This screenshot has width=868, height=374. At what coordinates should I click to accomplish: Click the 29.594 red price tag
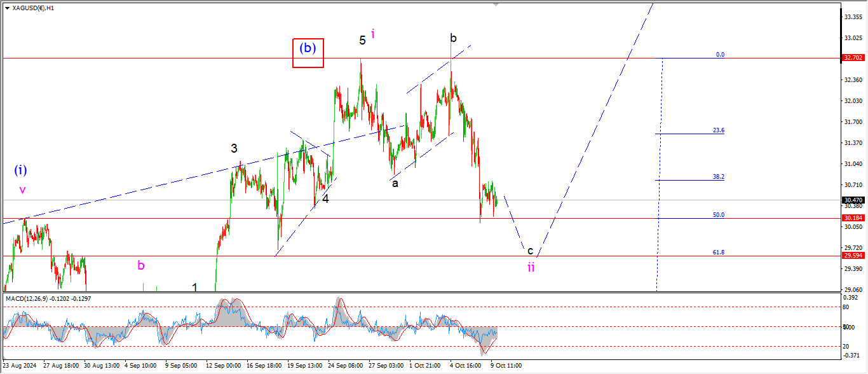[852, 256]
